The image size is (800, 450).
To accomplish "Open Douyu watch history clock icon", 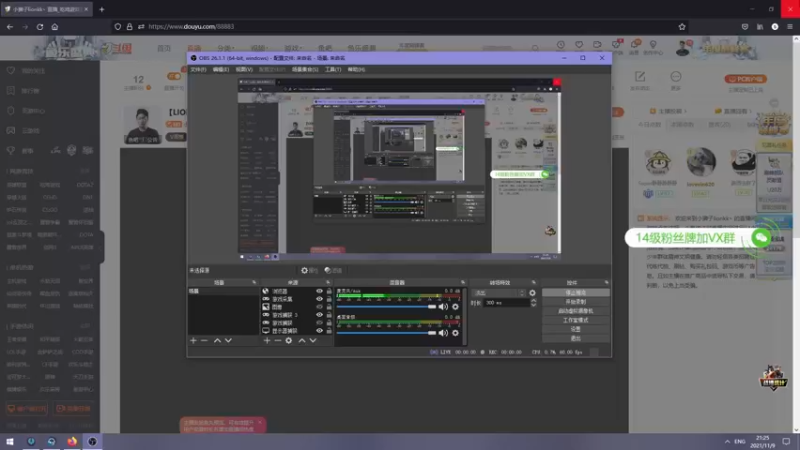I will point(560,45).
